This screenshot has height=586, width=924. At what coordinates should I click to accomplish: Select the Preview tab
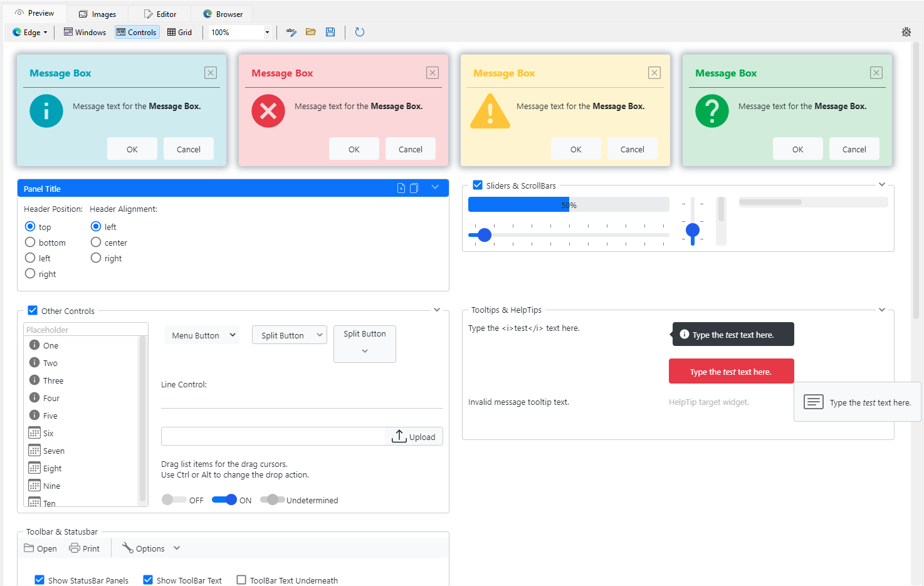click(x=34, y=13)
